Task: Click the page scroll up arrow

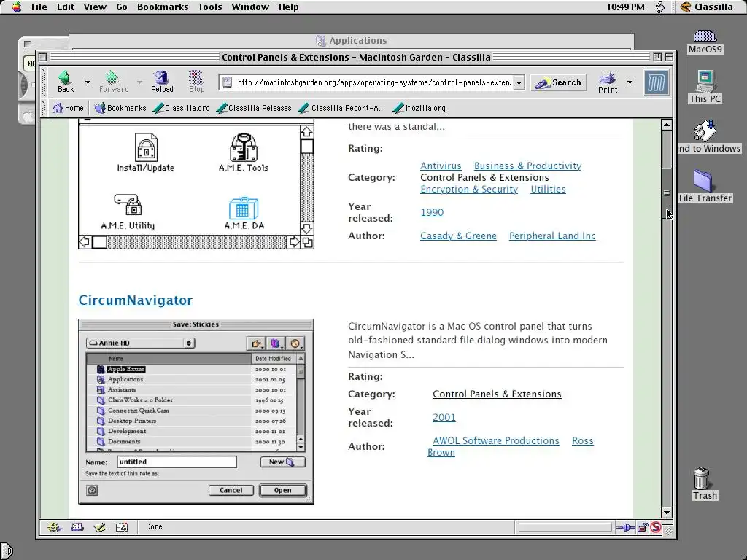Action: (667, 125)
